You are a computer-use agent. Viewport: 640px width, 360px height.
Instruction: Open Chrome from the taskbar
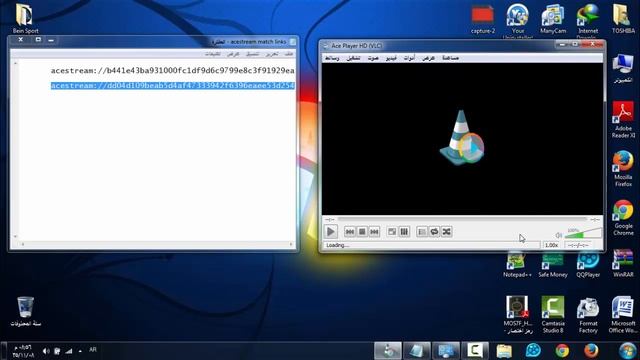(562, 351)
